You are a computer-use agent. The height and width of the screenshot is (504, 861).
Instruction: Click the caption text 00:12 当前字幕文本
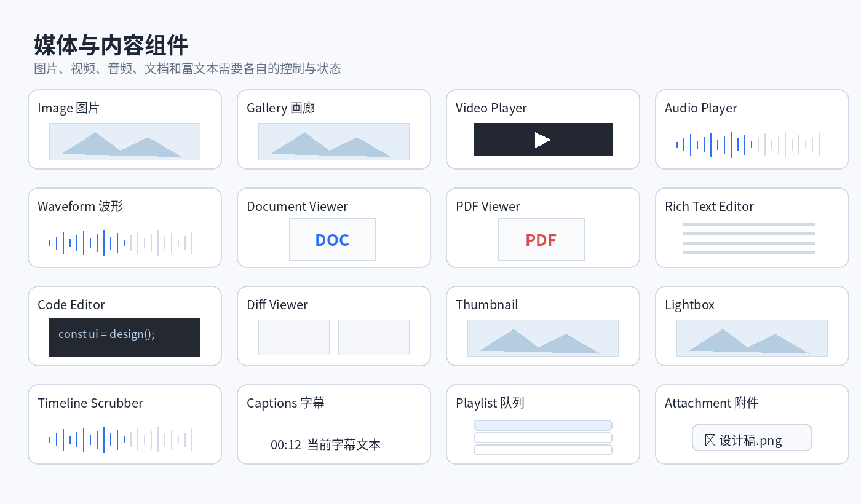click(325, 444)
